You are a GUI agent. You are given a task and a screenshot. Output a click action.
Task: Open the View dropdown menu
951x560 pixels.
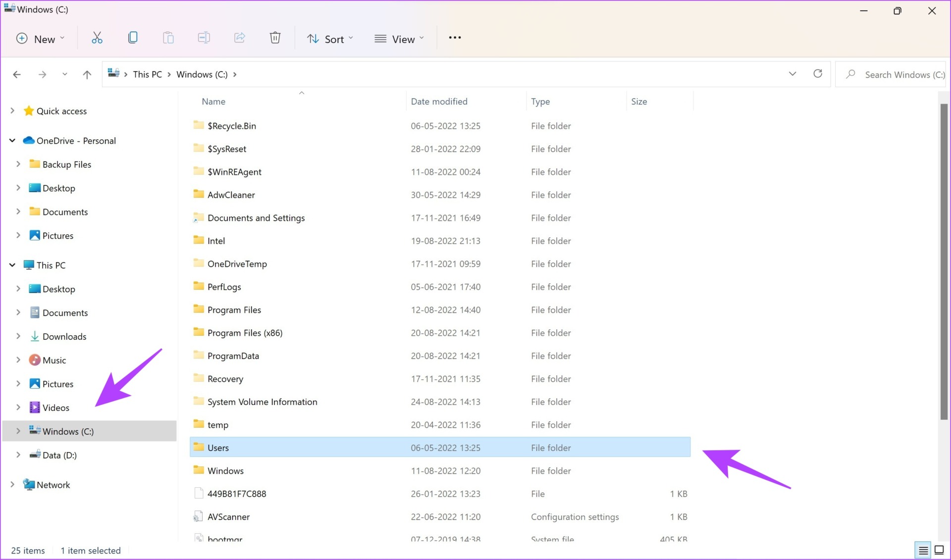tap(399, 39)
